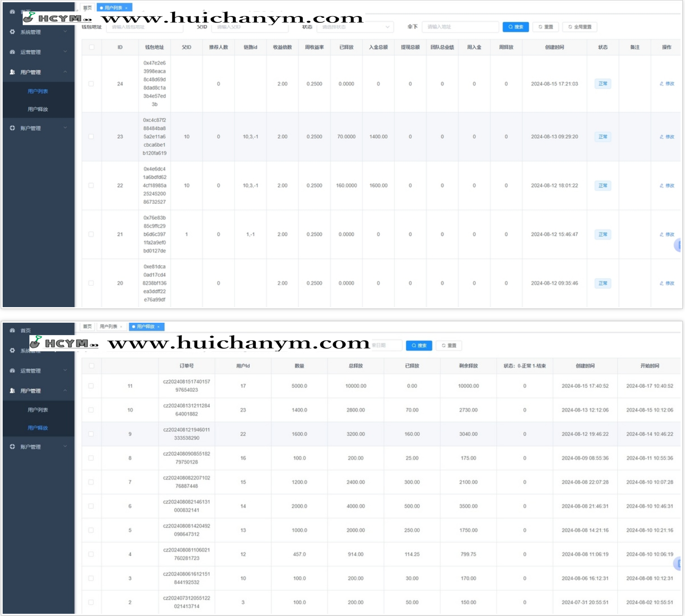Click the edit pencil icon for user ID 21
This screenshot has height=616, width=685.
(x=661, y=234)
